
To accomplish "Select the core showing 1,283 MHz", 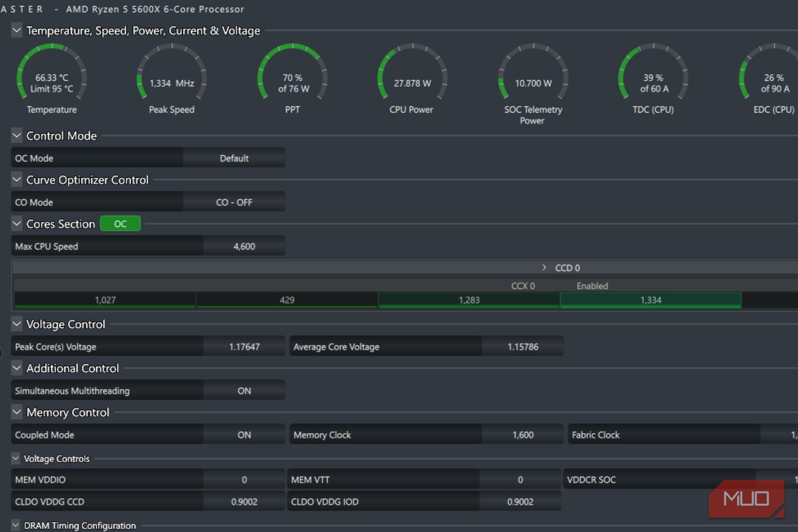I will point(469,300).
